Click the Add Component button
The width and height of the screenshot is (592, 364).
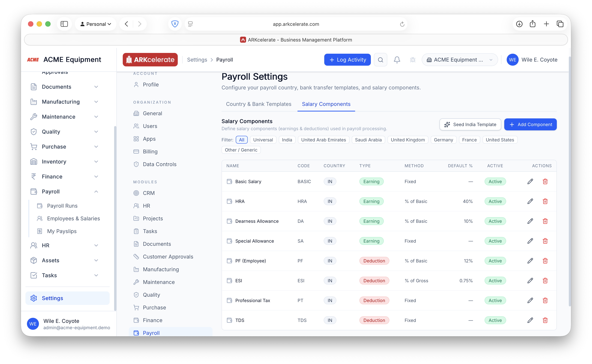point(530,124)
